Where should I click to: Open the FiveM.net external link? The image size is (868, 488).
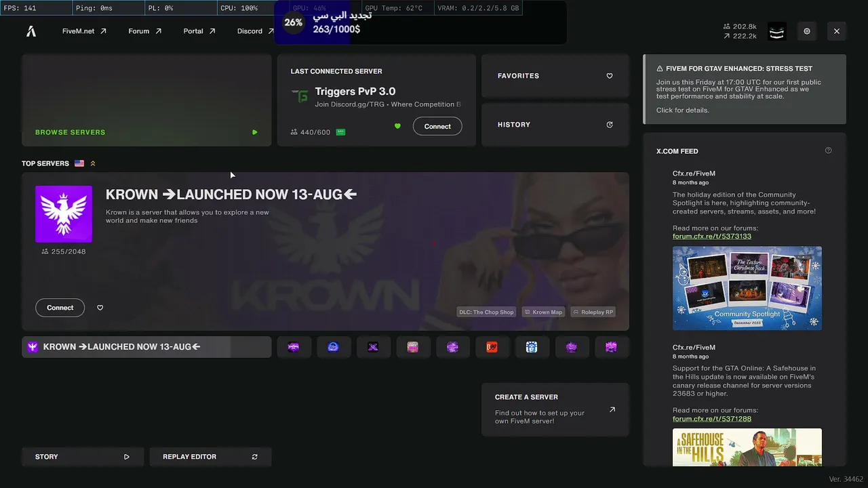click(84, 31)
